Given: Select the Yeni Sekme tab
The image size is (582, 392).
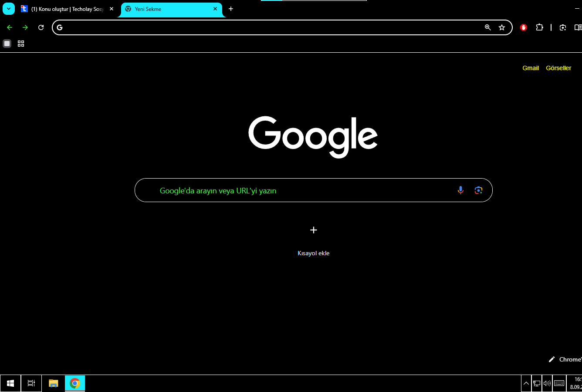Looking at the screenshot, I should (172, 9).
